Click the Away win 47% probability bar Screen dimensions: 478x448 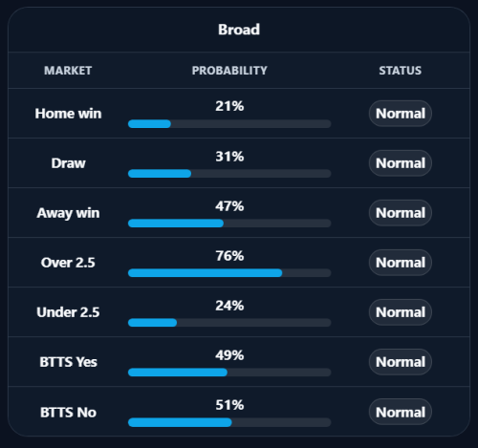pyautogui.click(x=229, y=224)
